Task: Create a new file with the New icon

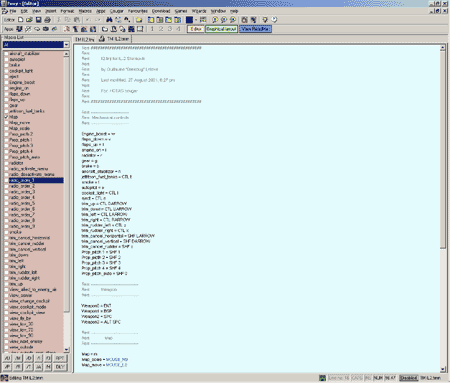Action: coord(21,20)
